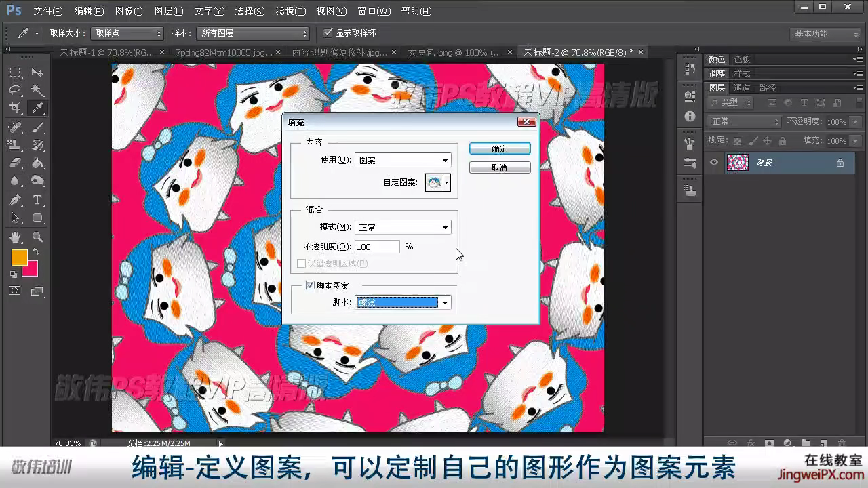Select the Lasso tool

[x=15, y=90]
